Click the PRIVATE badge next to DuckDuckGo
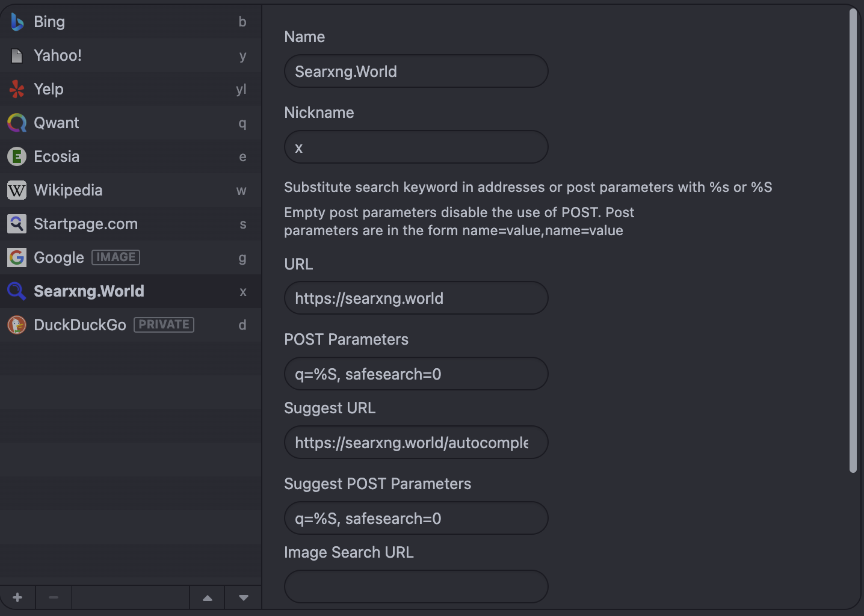The width and height of the screenshot is (864, 616). pos(164,325)
